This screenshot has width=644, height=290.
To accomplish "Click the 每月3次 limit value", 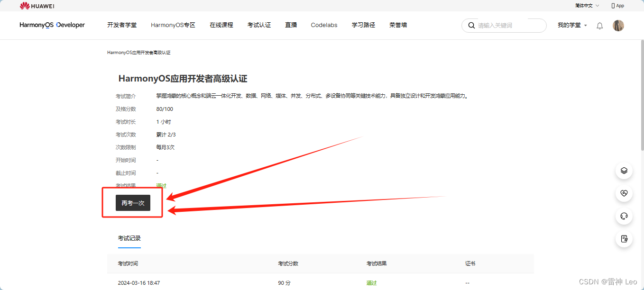I will (x=165, y=147).
